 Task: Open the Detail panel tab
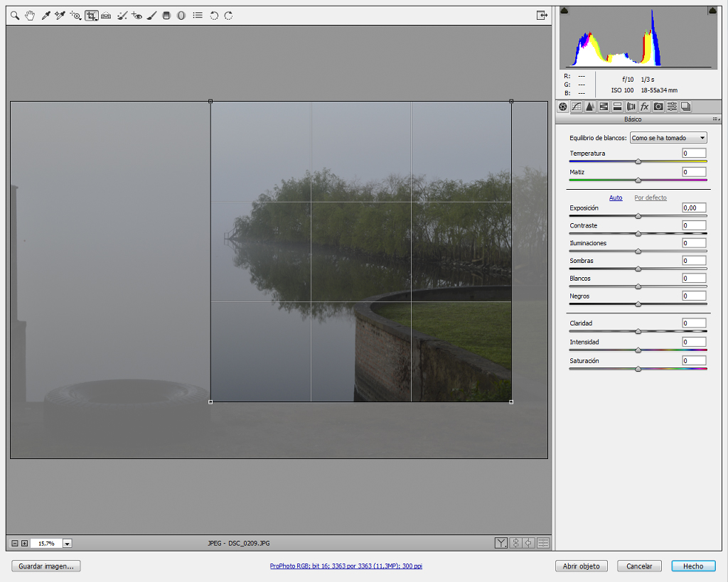(x=589, y=107)
